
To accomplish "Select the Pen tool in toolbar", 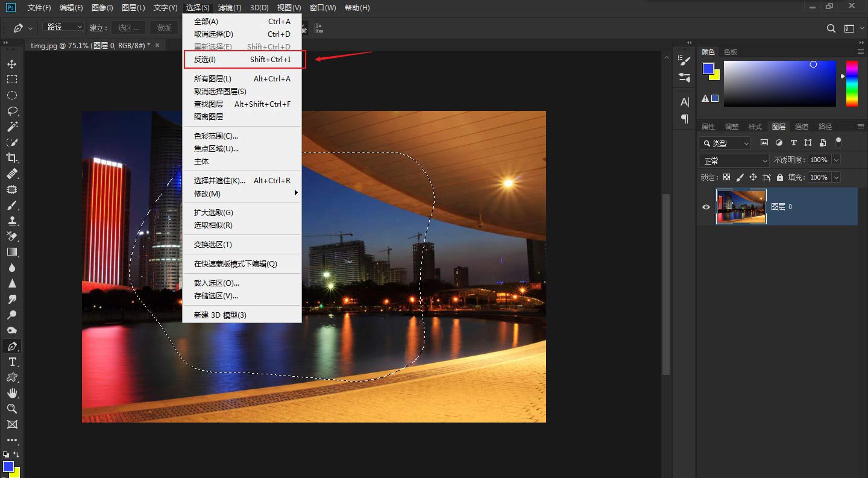I will tap(11, 347).
